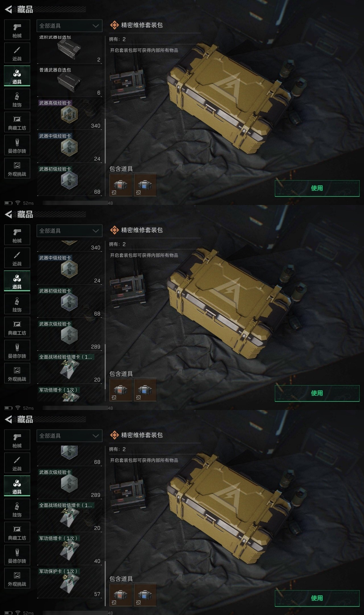The image size is (364, 615).
Task: Select the 军功保护卡 (1次) card item
Action: [x=69, y=583]
